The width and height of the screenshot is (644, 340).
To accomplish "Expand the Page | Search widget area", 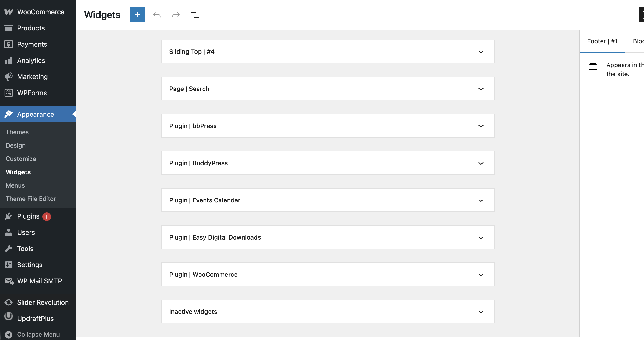I will [480, 89].
